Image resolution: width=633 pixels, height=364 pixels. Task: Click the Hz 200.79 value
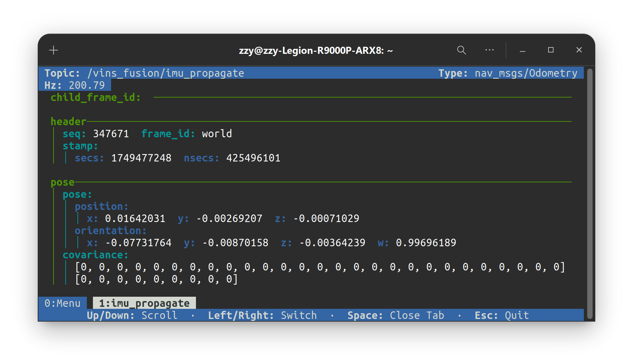click(87, 85)
